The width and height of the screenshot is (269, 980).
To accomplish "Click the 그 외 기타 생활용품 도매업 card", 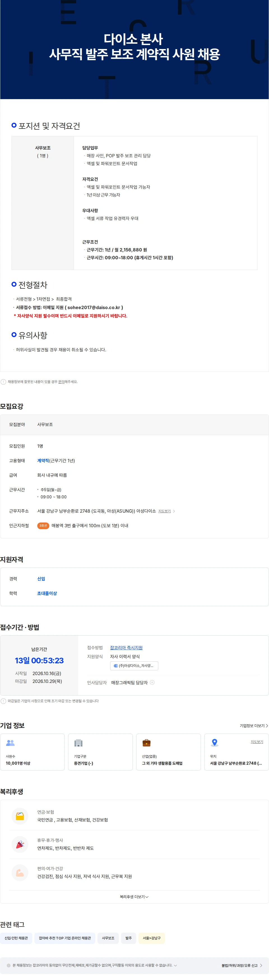I will tap(169, 752).
